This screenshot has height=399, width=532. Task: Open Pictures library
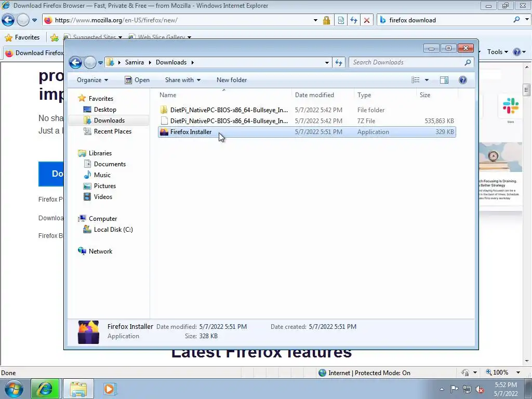tap(104, 186)
